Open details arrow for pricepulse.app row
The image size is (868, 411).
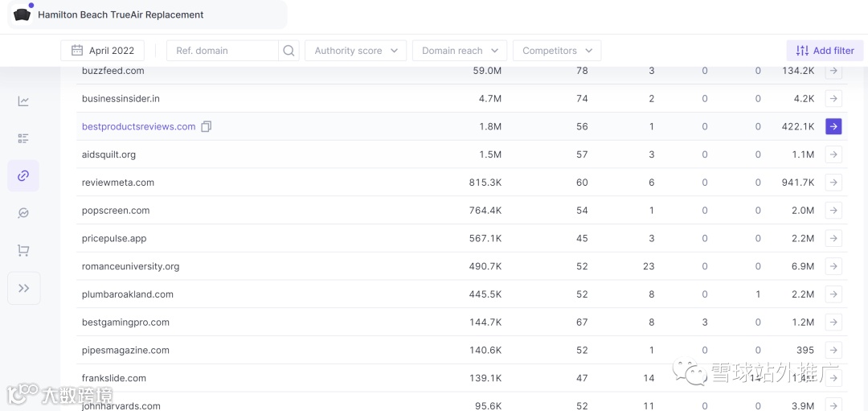point(833,238)
